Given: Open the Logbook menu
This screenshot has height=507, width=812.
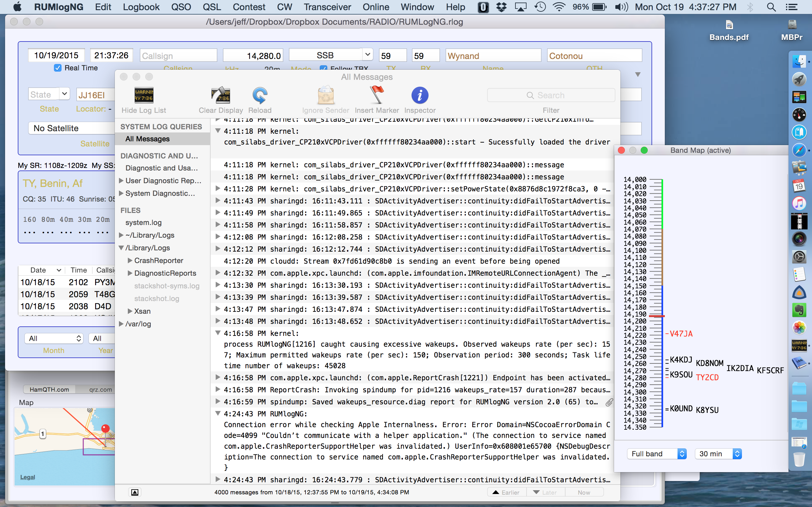Looking at the screenshot, I should tap(141, 7).
